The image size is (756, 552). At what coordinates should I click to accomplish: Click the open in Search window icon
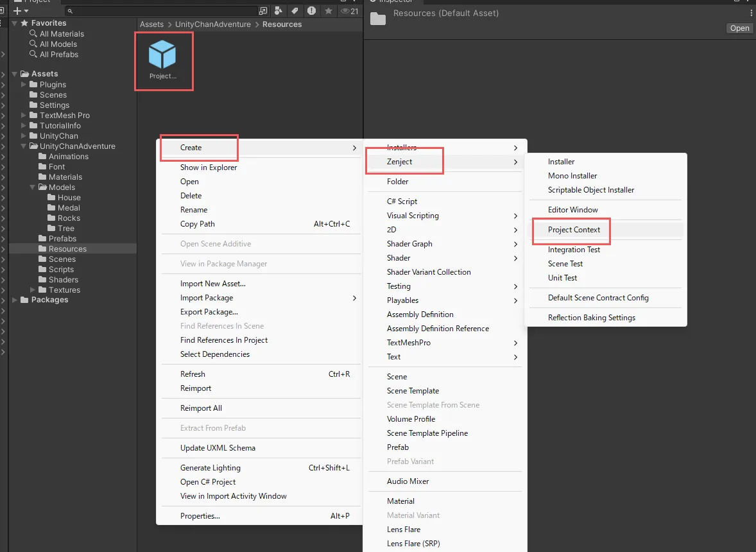click(262, 11)
